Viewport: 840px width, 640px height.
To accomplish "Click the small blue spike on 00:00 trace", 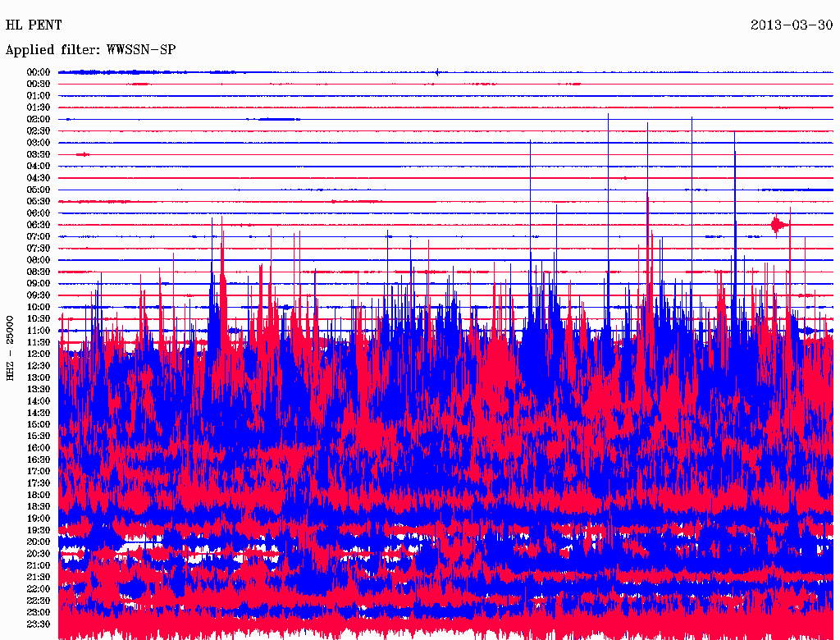I will pos(438,72).
